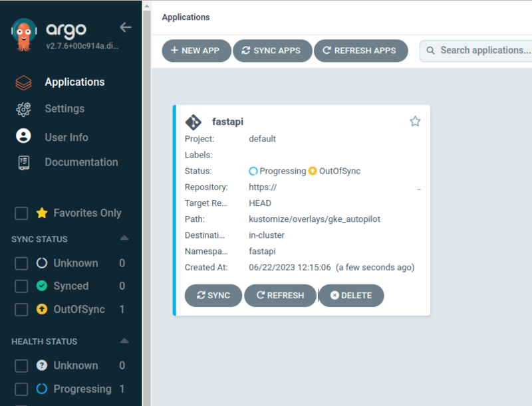The image size is (532, 406).
Task: Click the in-cluster destination value
Action: coord(267,235)
